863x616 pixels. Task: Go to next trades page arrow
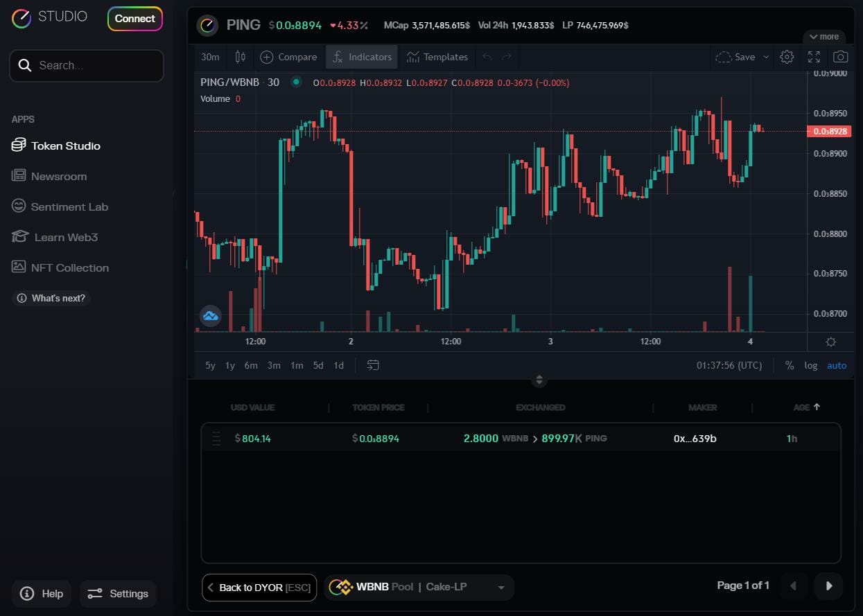(x=828, y=586)
